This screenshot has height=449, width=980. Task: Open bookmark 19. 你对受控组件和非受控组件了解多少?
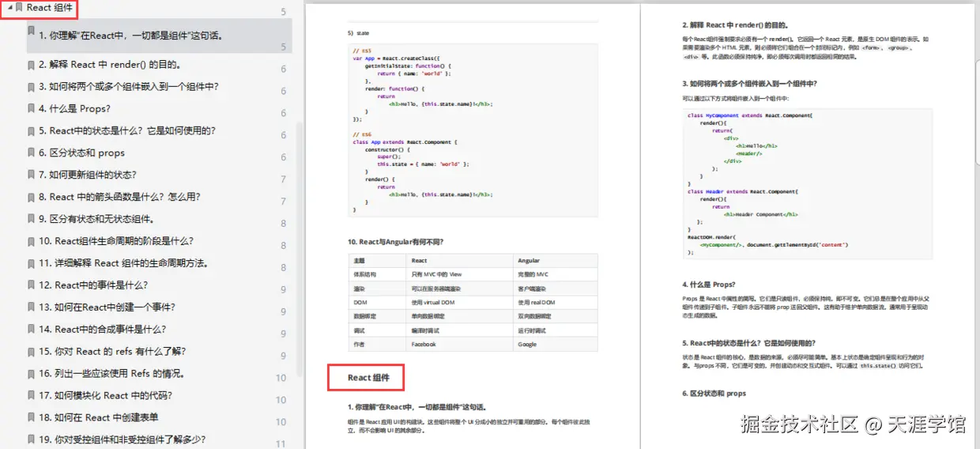coord(121,440)
